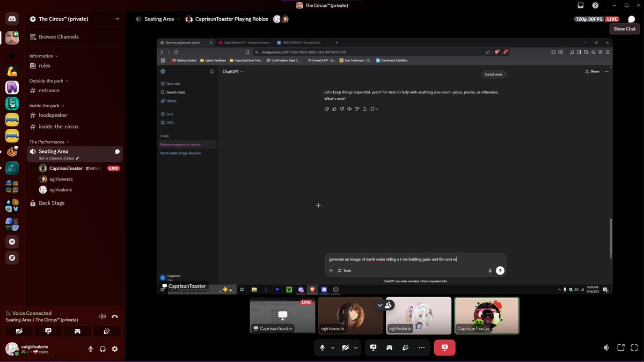Stop watching stream with the red button

pyautogui.click(x=444, y=348)
